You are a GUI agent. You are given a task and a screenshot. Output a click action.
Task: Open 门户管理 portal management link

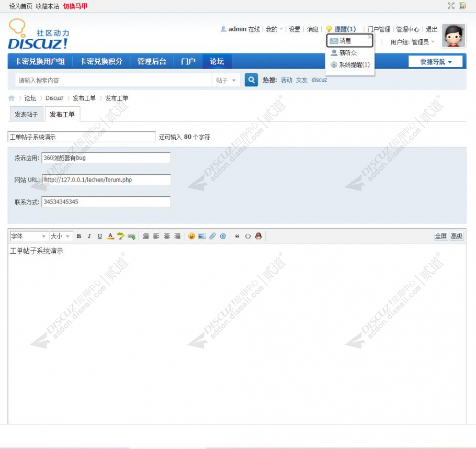[379, 29]
